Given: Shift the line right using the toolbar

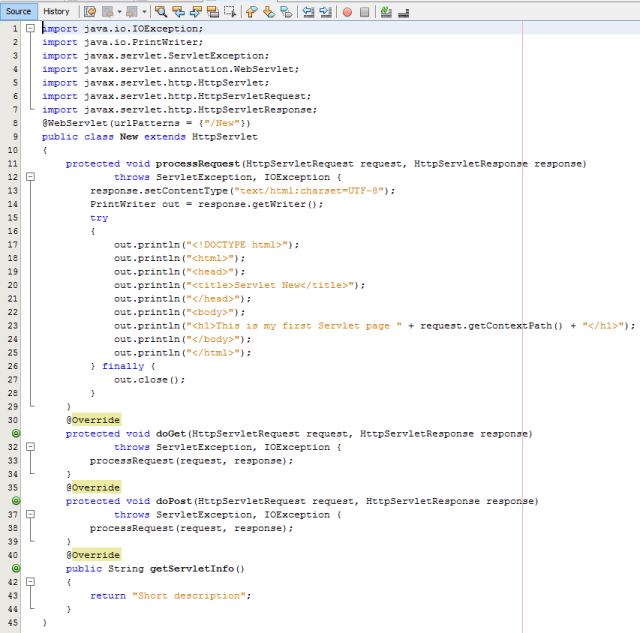Looking at the screenshot, I should click(x=324, y=11).
